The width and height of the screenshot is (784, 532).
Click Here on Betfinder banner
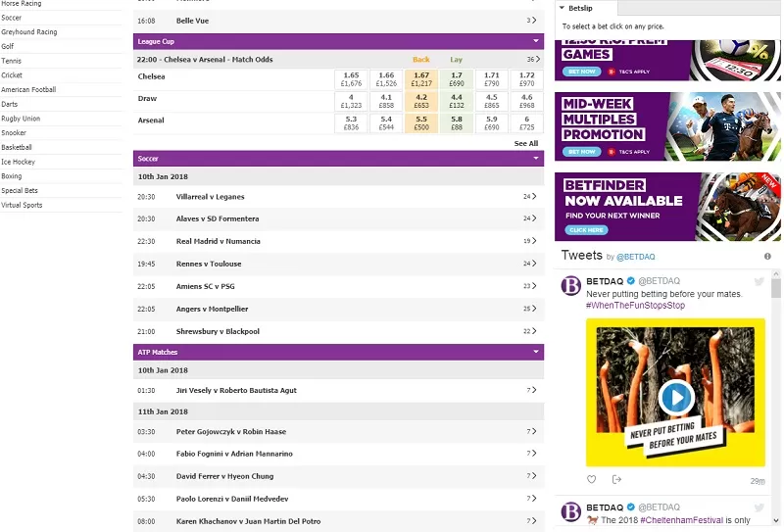pyautogui.click(x=586, y=230)
